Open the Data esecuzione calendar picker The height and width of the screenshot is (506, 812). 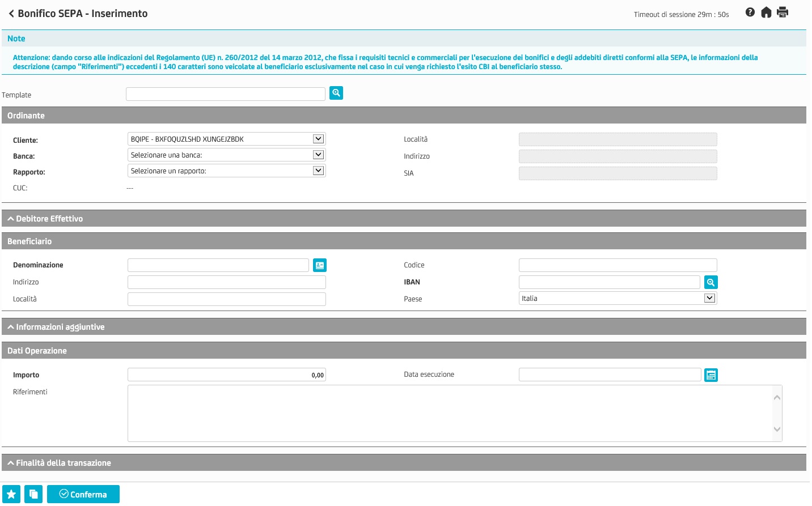[x=710, y=375]
